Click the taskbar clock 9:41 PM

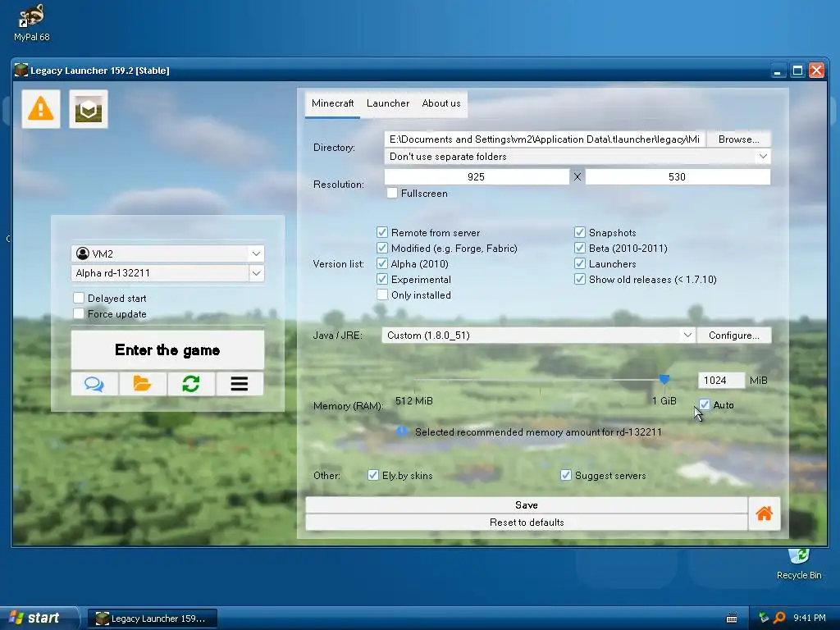click(810, 618)
